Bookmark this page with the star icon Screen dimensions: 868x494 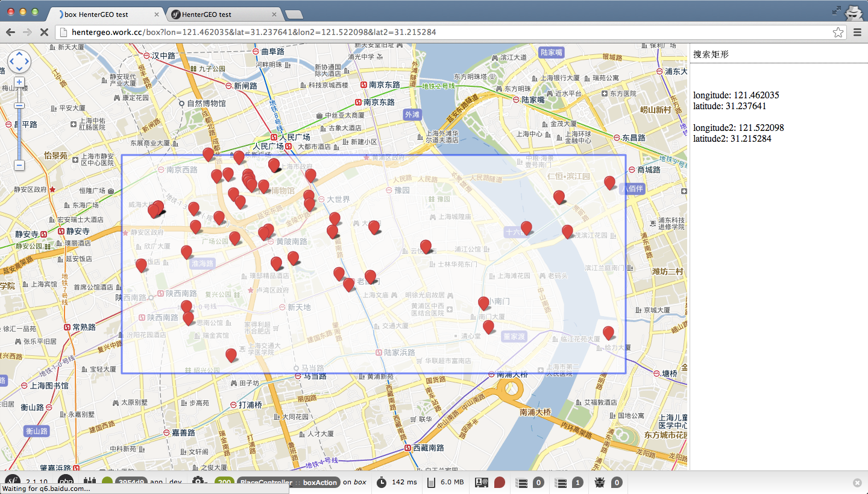(837, 32)
